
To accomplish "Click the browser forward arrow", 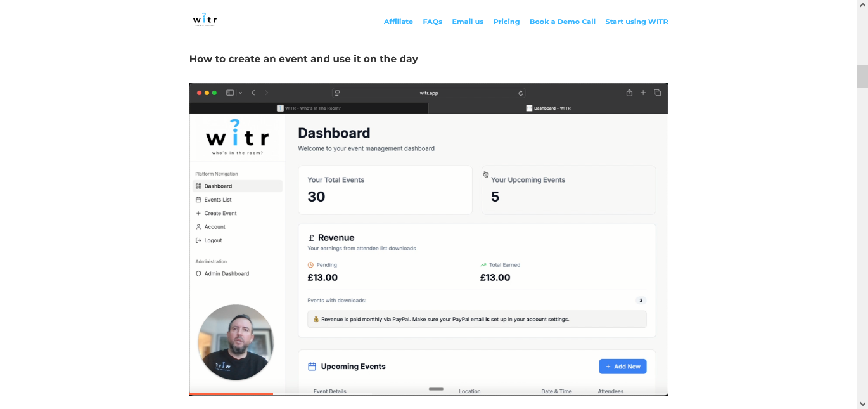I will (x=267, y=93).
